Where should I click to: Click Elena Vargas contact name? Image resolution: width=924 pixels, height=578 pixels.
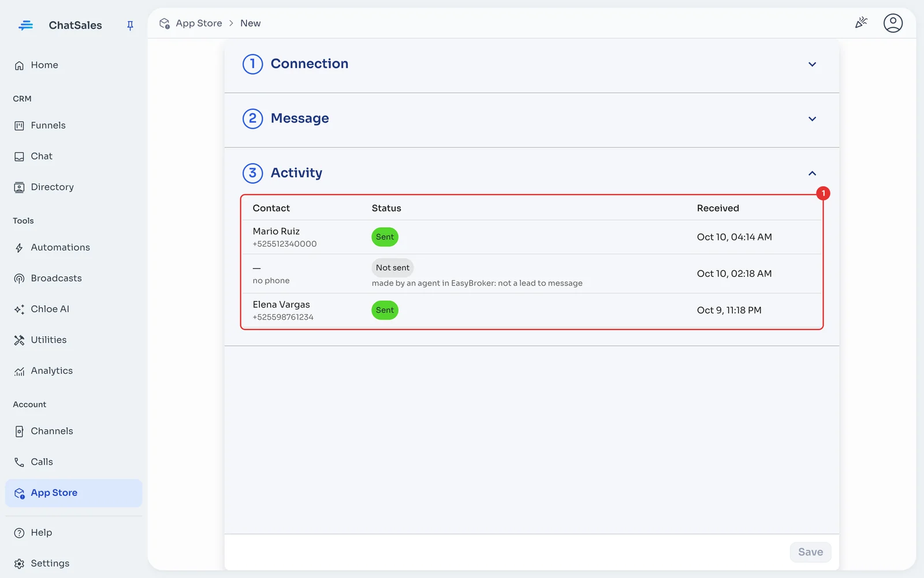point(281,305)
